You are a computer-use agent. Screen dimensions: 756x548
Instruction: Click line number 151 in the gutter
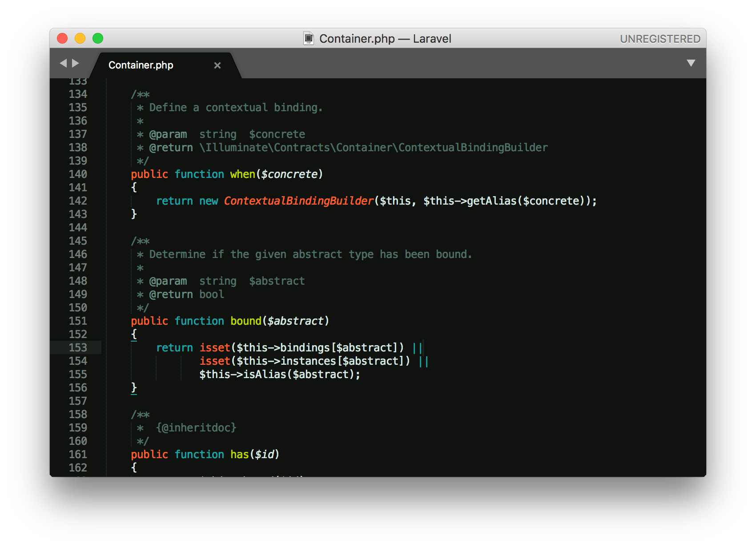pos(78,321)
